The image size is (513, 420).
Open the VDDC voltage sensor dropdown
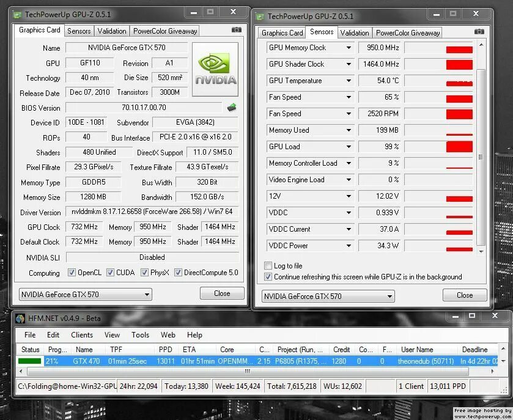[349, 213]
